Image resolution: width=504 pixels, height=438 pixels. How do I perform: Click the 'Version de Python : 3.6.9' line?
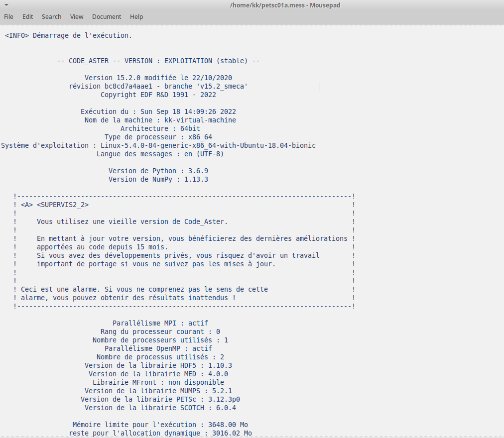click(158, 171)
